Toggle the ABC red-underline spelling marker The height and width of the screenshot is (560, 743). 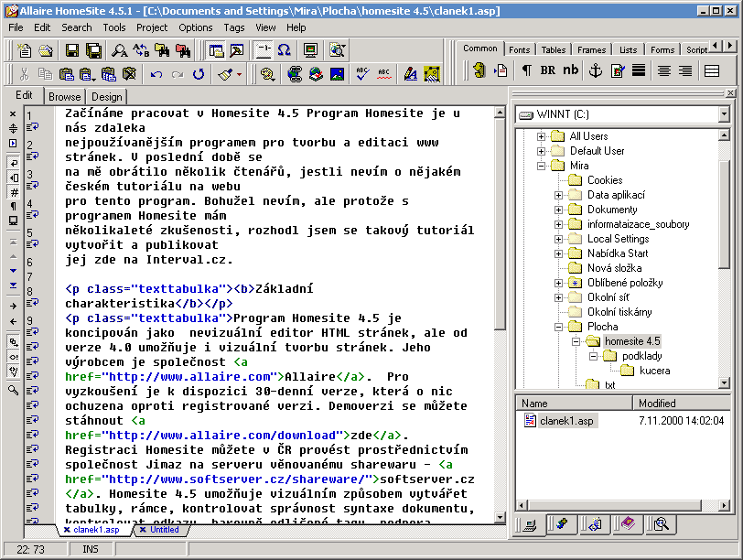tap(383, 74)
